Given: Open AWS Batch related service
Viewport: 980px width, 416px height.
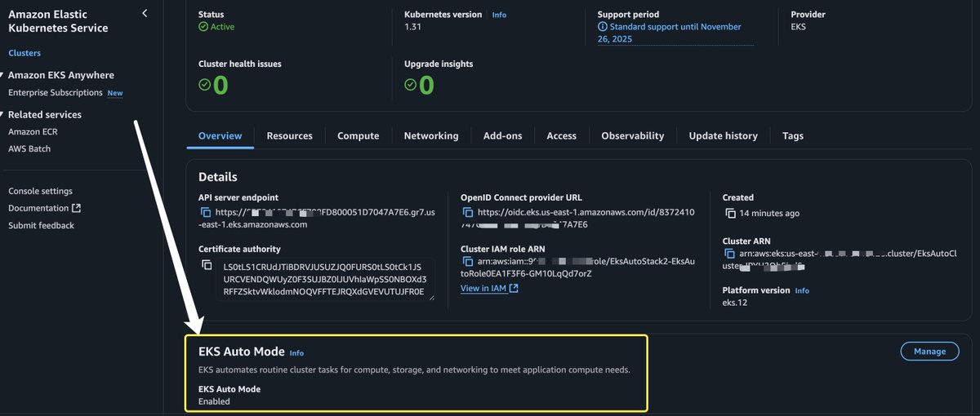Looking at the screenshot, I should (x=29, y=148).
